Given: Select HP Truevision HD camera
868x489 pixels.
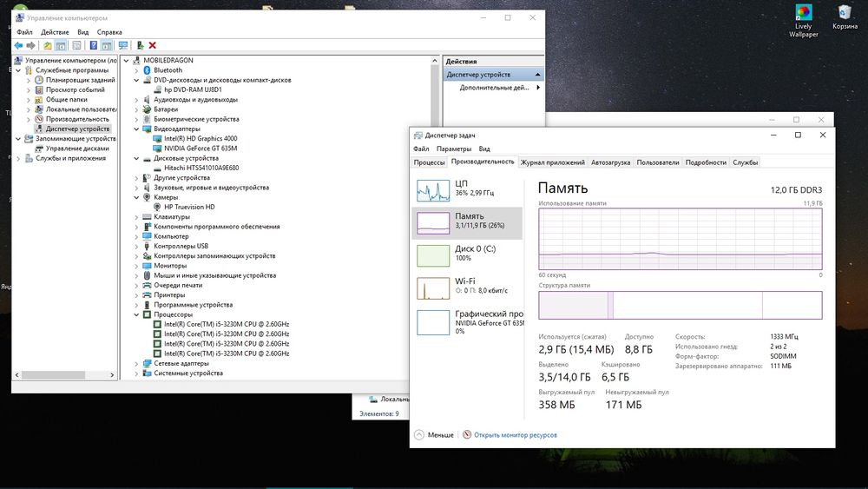Looking at the screenshot, I should (x=189, y=207).
